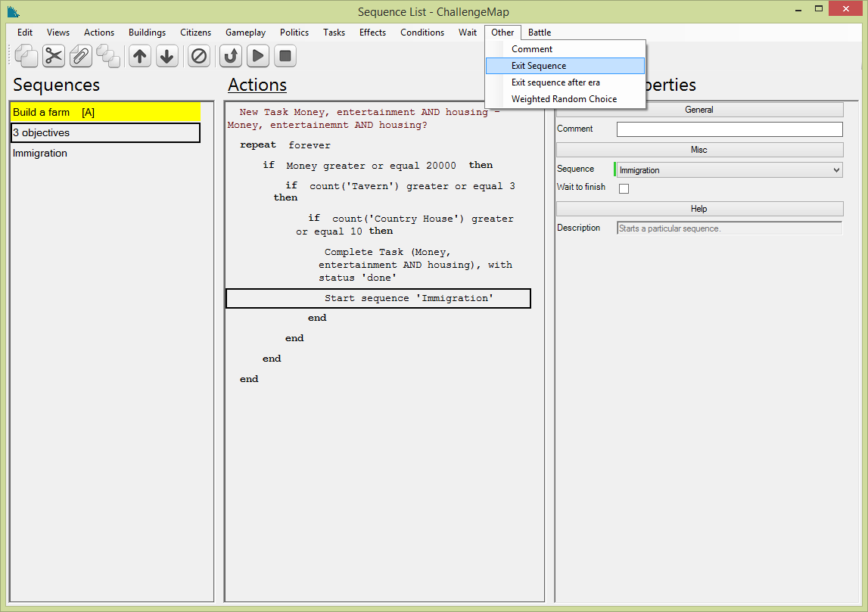Image resolution: width=868 pixels, height=612 pixels.
Task: Click the Cut scissors icon
Action: tap(54, 56)
